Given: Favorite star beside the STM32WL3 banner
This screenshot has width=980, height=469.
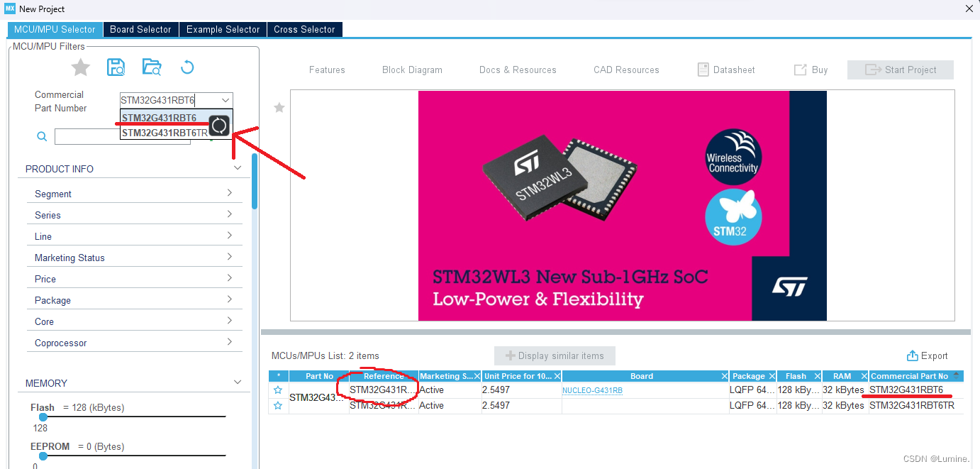Looking at the screenshot, I should pos(279,107).
